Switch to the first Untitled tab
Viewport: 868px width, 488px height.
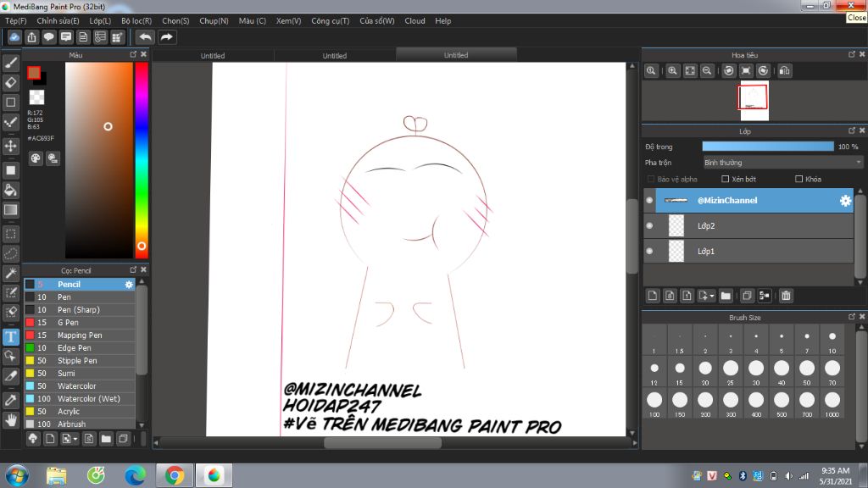[x=213, y=55]
